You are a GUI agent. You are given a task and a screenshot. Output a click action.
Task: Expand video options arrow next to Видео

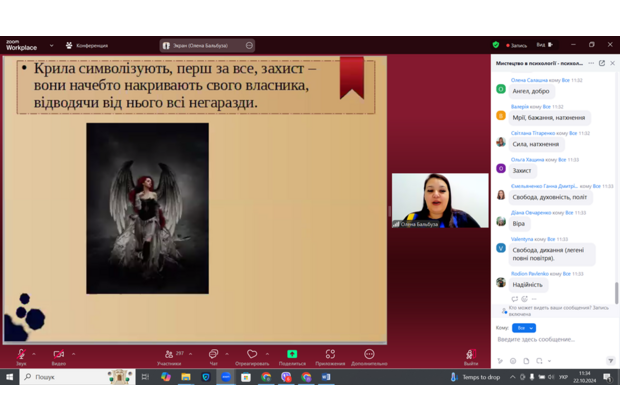coord(73,353)
